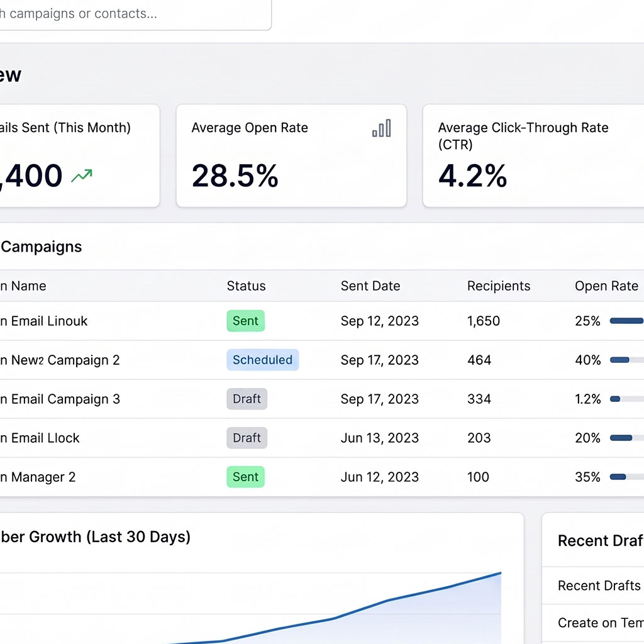
Task: Click the 203 recipients value
Action: (479, 438)
